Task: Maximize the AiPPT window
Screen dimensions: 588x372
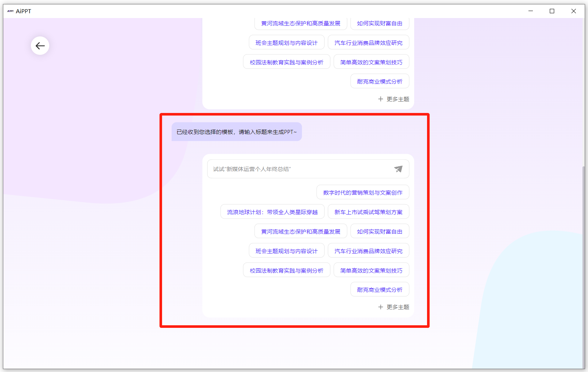Action: (x=552, y=11)
